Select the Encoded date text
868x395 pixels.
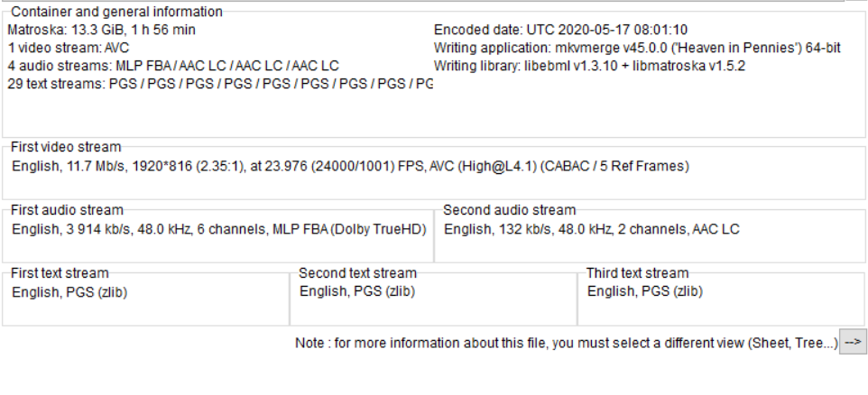coord(560,30)
